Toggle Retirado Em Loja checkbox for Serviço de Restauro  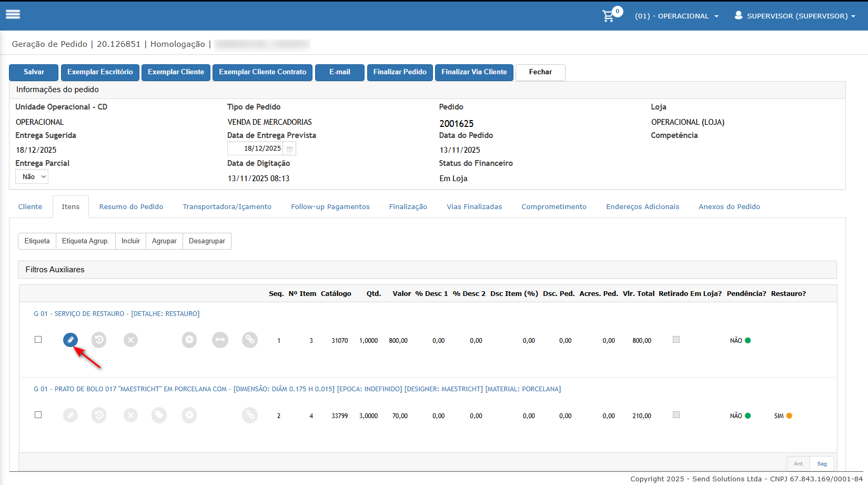[676, 340]
